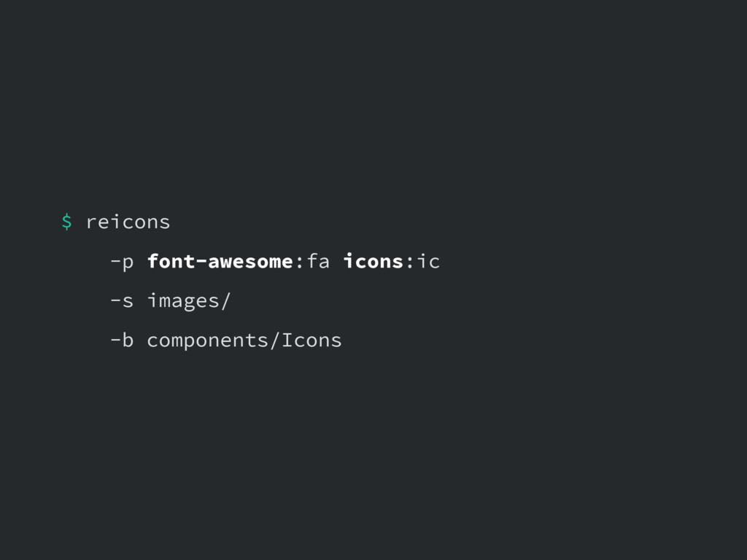Click the -b flag
Screen dimensions: 747x560
click(122, 340)
